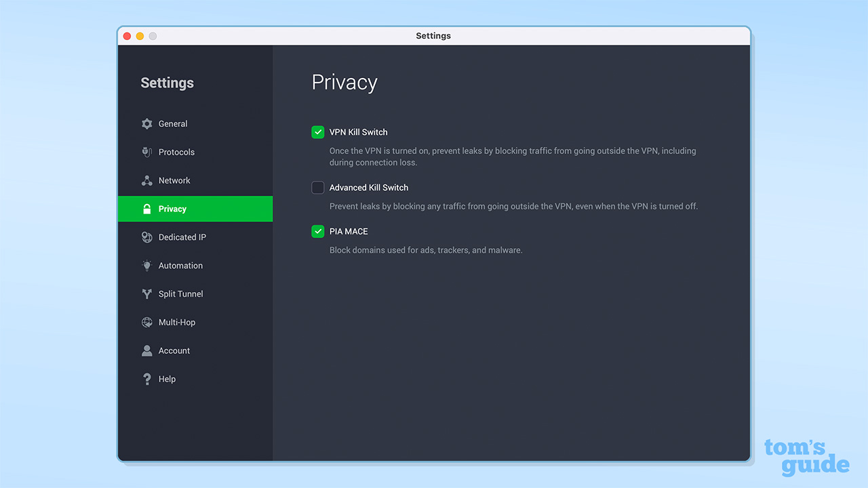
Task: Select the Dedicated IP globe icon
Action: click(x=146, y=237)
